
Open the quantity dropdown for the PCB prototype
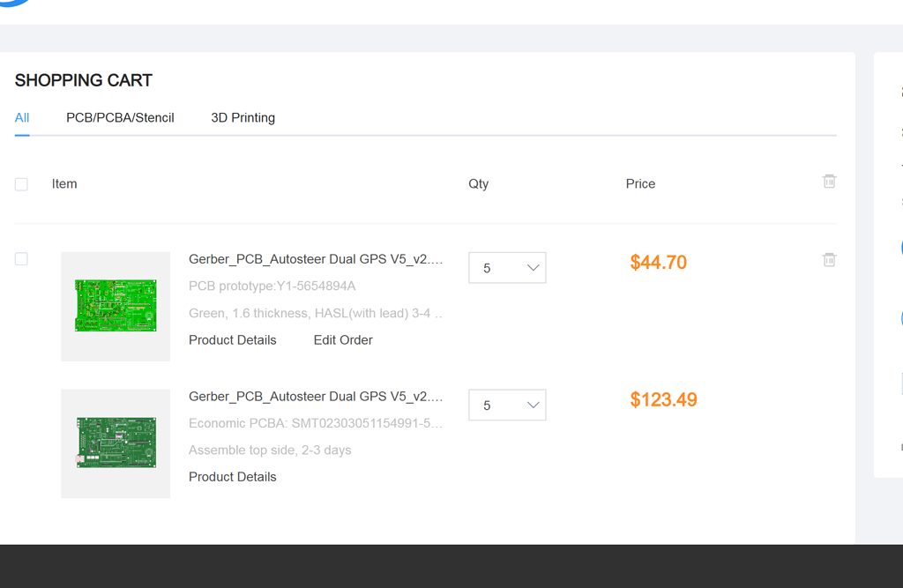(507, 267)
